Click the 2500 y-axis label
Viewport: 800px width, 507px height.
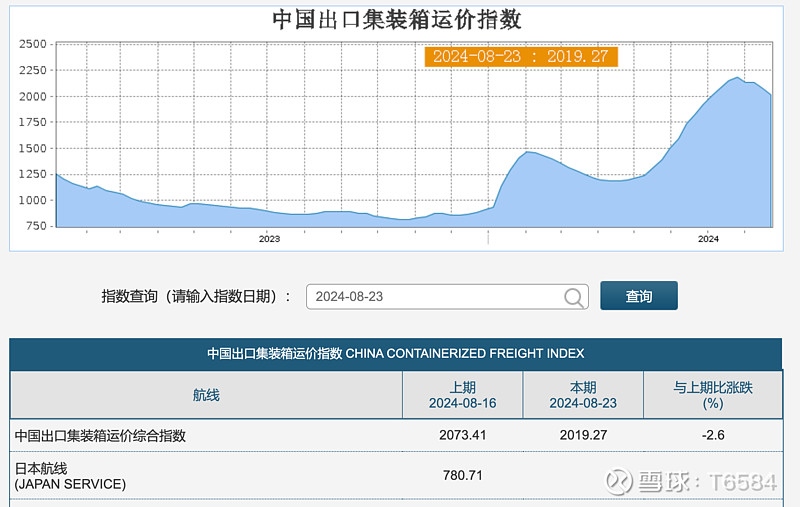coord(33,44)
